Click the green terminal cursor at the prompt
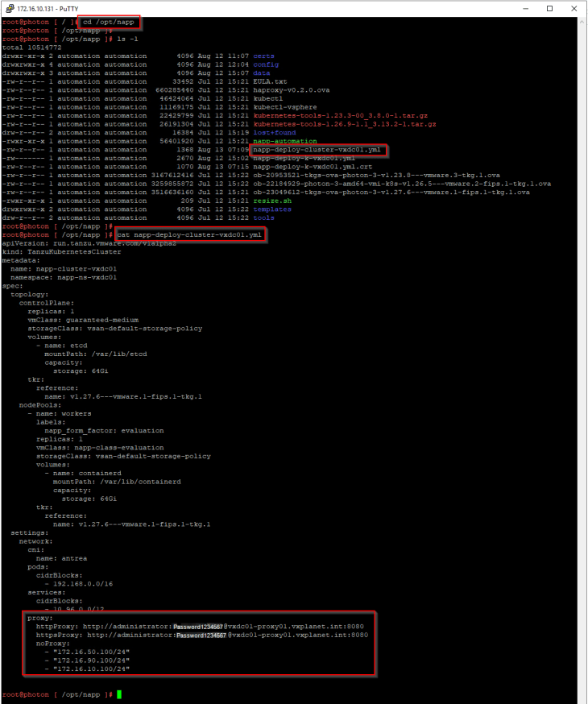The image size is (588, 704). 119,694
